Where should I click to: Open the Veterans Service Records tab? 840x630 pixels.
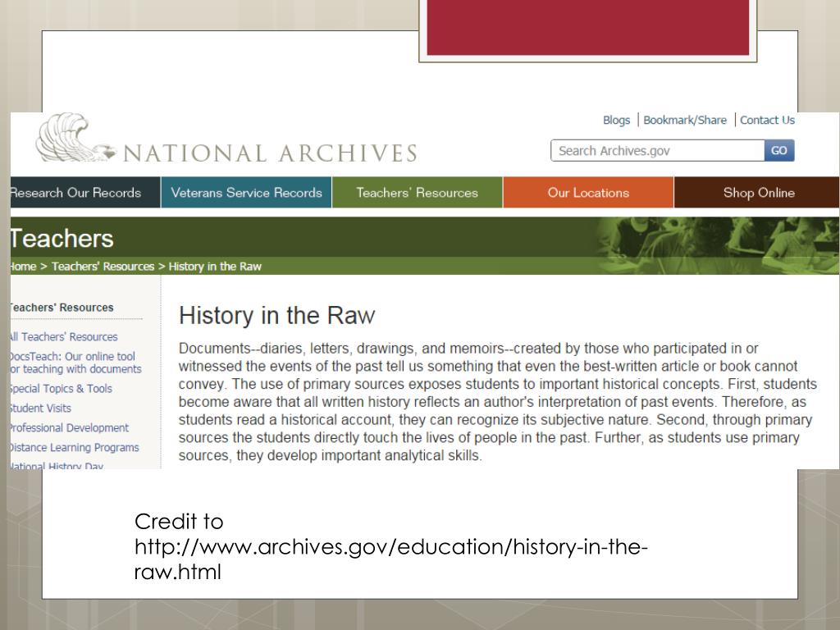coord(246,192)
